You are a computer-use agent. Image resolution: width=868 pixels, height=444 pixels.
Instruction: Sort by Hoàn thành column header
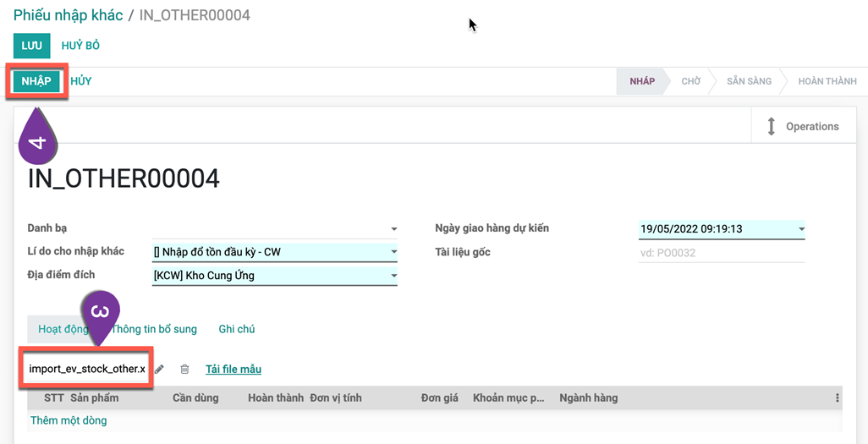pyautogui.click(x=276, y=398)
